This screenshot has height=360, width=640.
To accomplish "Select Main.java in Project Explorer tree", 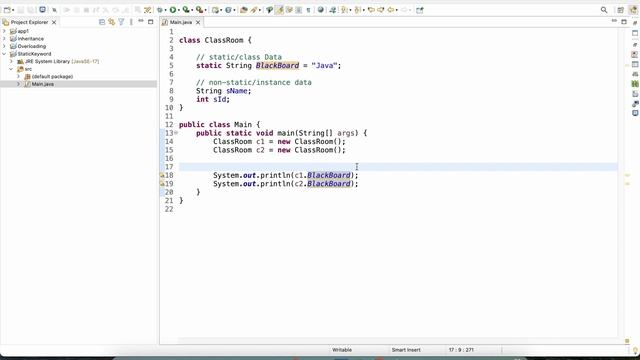I will pos(42,84).
